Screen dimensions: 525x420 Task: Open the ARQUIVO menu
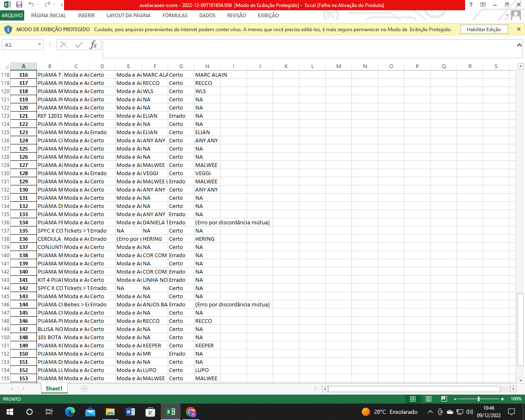pos(12,16)
